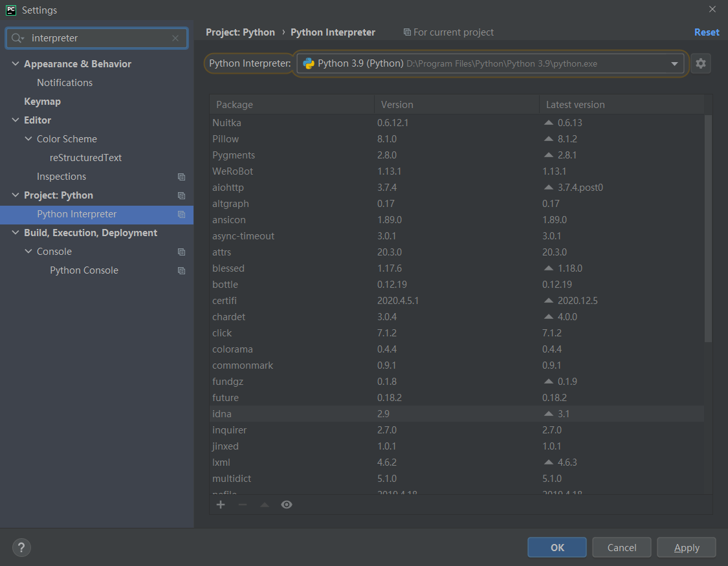Click the plus icon to install package

tap(221, 505)
